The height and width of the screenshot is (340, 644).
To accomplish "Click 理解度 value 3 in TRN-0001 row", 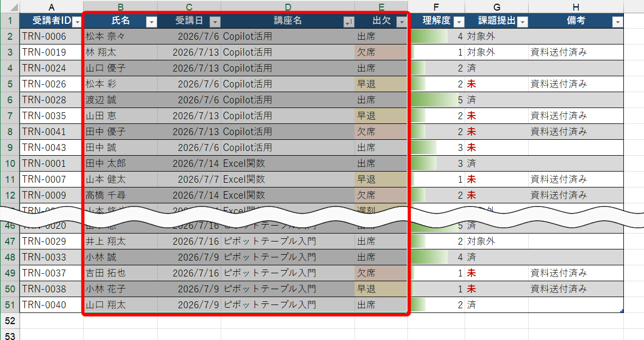I will pos(460,164).
